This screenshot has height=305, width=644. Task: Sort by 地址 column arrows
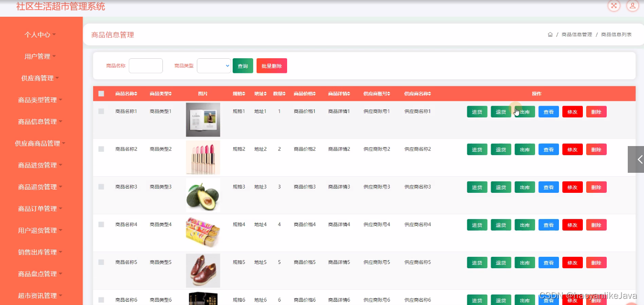tap(265, 94)
